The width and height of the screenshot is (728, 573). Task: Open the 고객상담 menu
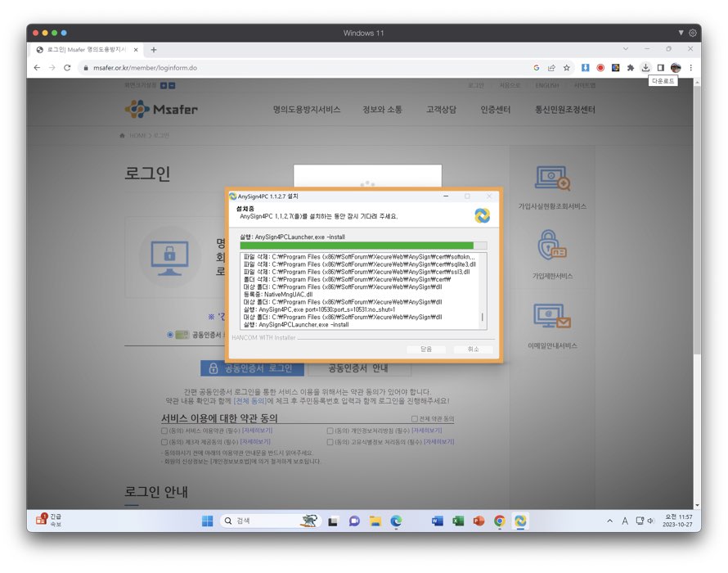pyautogui.click(x=441, y=110)
